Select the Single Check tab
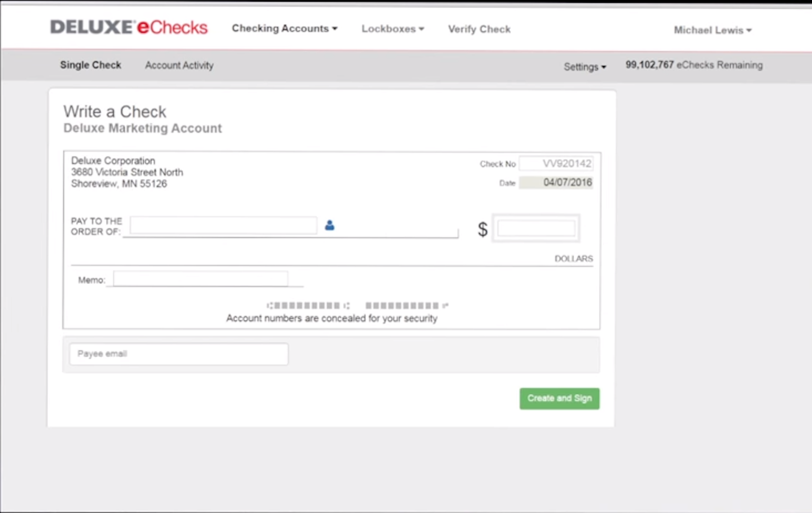The width and height of the screenshot is (812, 513). 91,65
